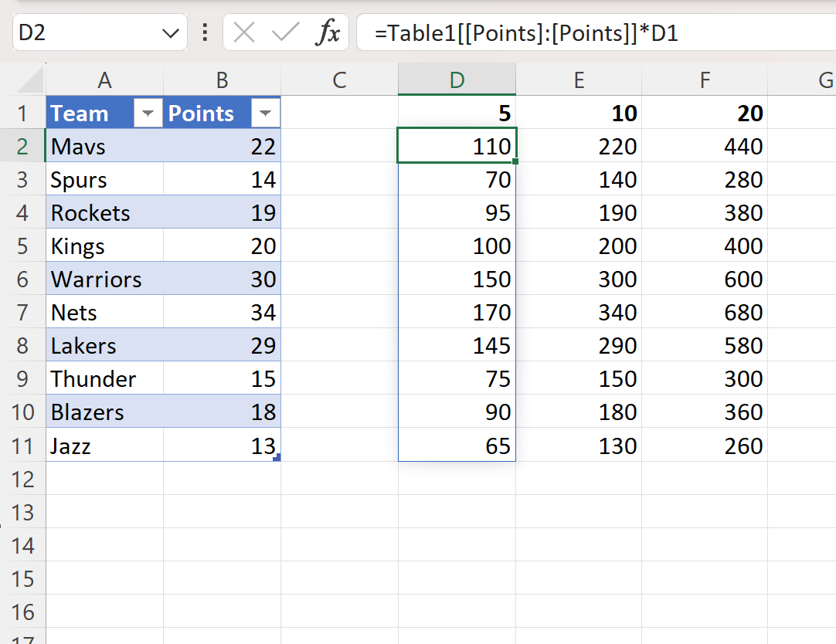This screenshot has height=644, width=836.
Task: Select the cell containing Blazers
Action: 104,412
